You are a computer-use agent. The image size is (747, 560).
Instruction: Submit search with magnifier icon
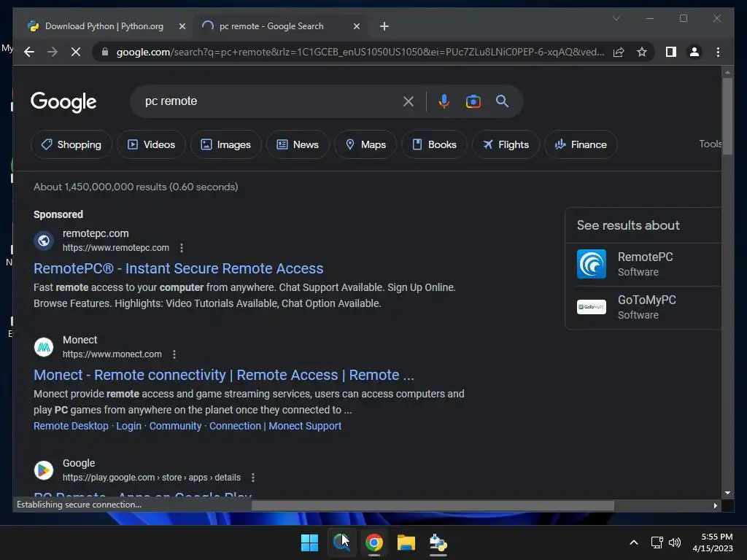[x=502, y=101]
